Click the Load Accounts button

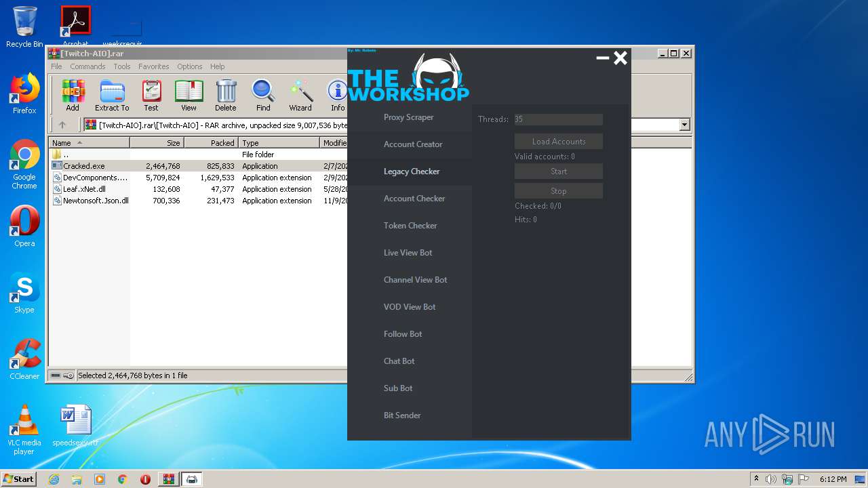point(559,141)
